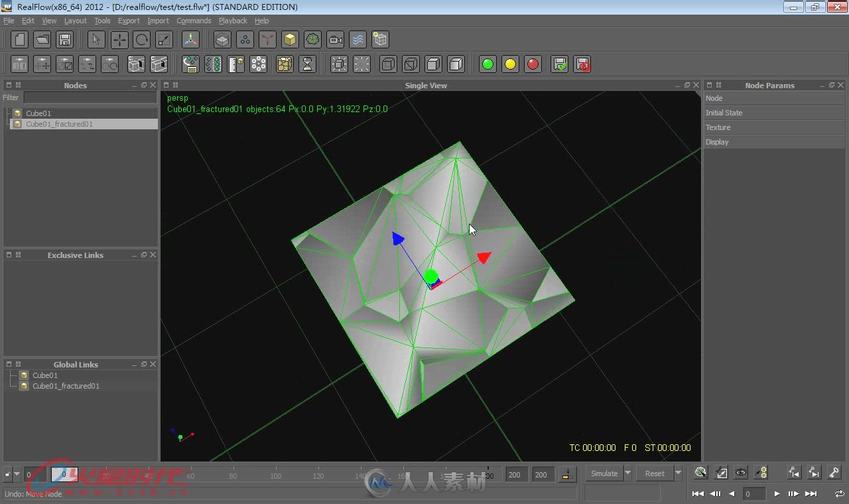Open the Playback menu
Image resolution: width=849 pixels, height=504 pixels.
tap(233, 21)
